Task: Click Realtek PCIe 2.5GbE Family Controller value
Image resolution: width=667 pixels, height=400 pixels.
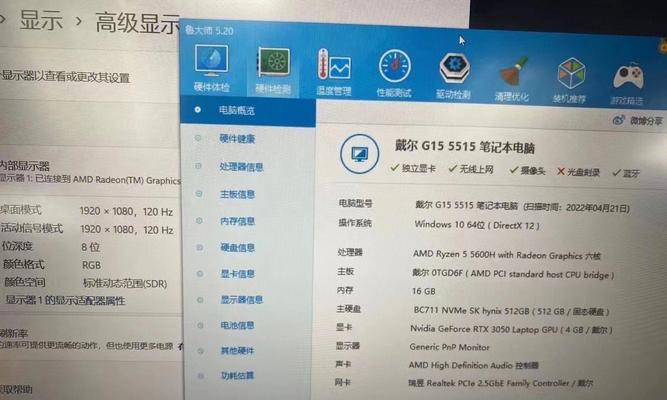Action: point(500,383)
